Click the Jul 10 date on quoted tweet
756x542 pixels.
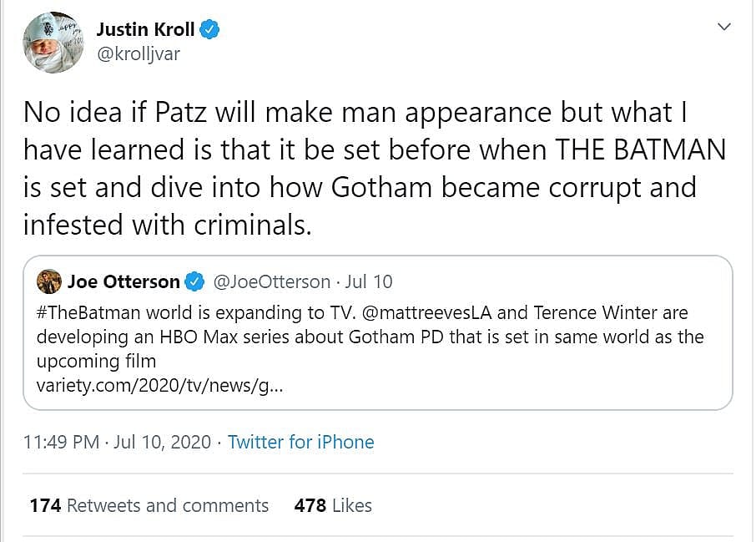click(x=369, y=282)
